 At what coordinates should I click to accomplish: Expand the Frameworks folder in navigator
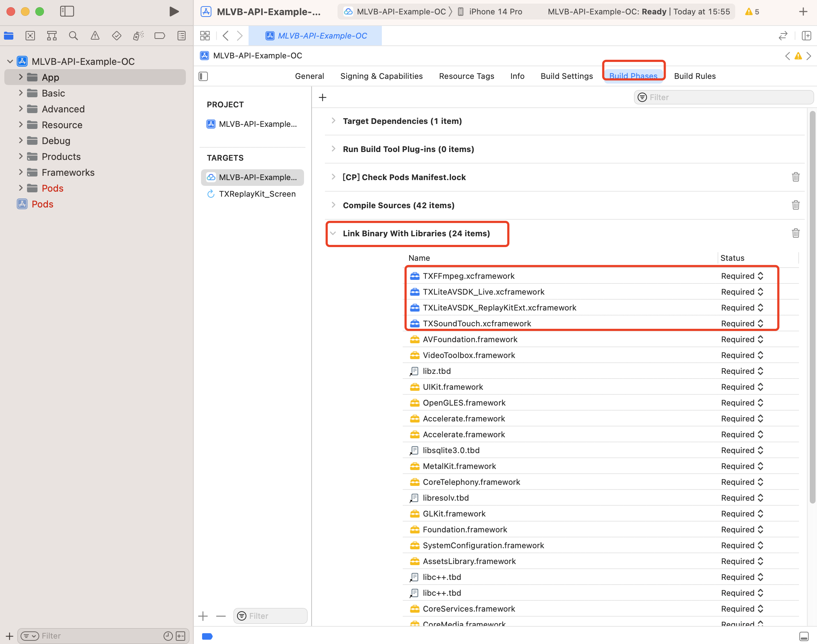click(21, 172)
